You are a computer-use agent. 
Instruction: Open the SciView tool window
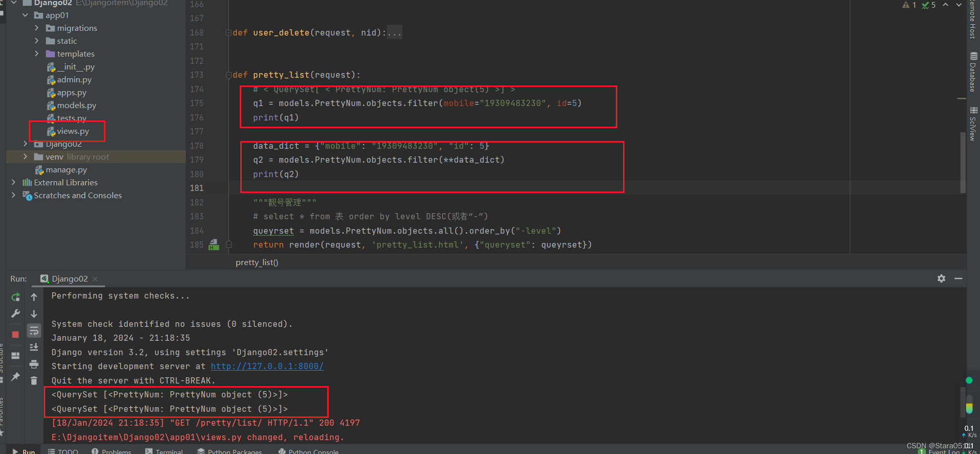[973, 124]
